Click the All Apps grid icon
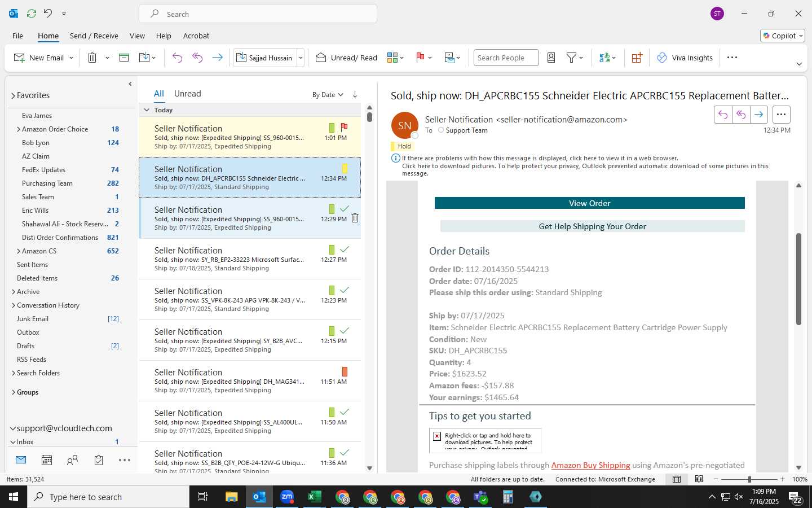The height and width of the screenshot is (508, 812). pyautogui.click(x=637, y=58)
